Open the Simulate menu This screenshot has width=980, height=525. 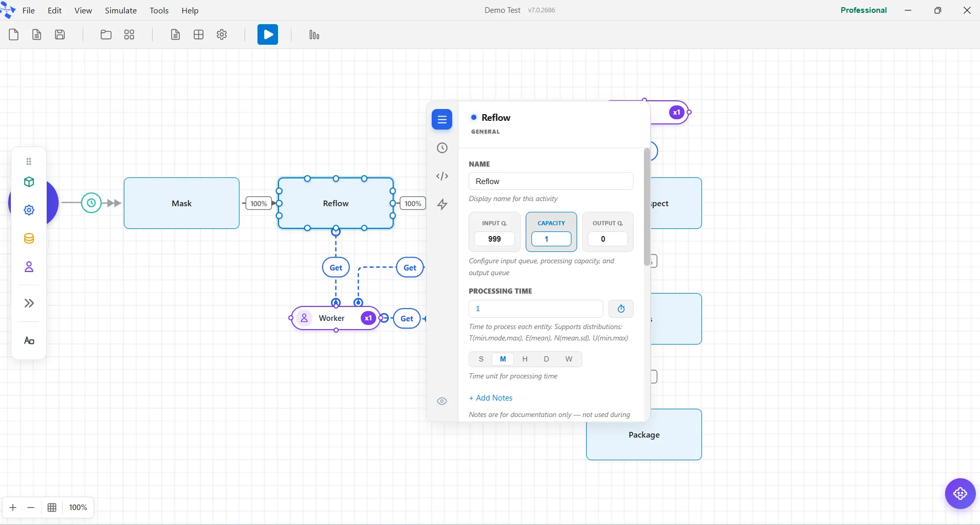(x=121, y=10)
